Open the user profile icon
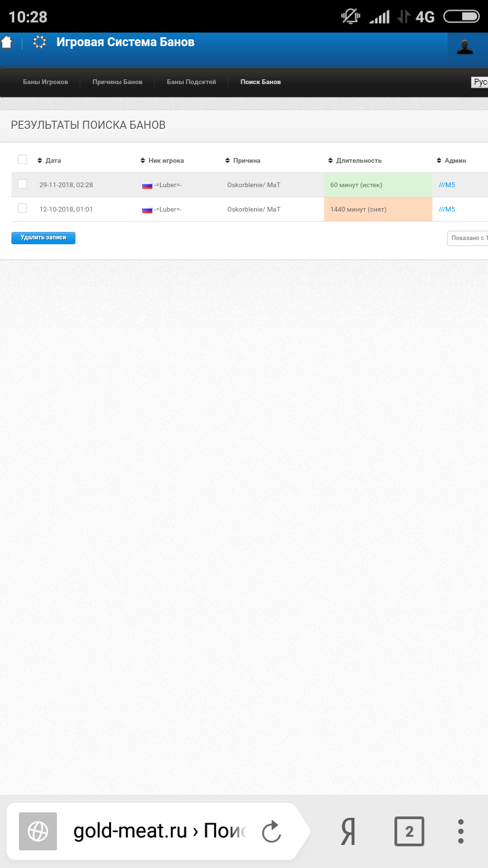This screenshot has width=488, height=868. pyautogui.click(x=465, y=47)
